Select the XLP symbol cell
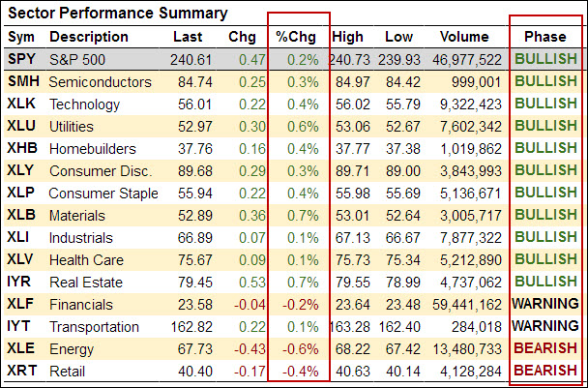 [21, 193]
